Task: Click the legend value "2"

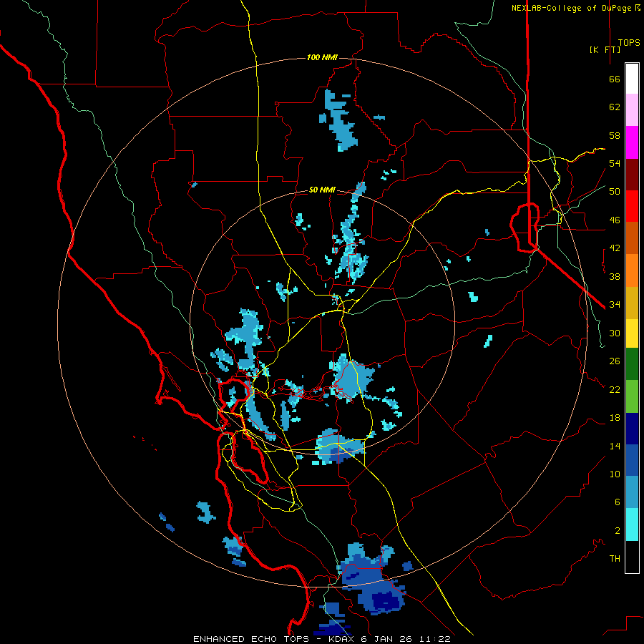Action: coord(618,531)
